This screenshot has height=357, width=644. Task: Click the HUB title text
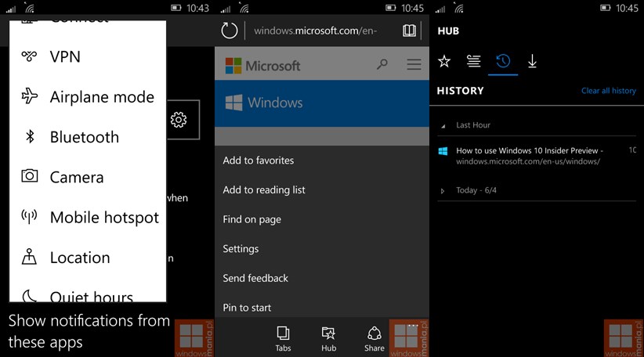click(448, 31)
